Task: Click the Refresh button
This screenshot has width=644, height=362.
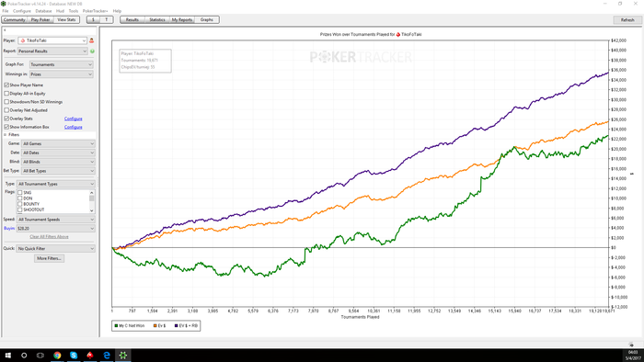Action: click(627, 20)
